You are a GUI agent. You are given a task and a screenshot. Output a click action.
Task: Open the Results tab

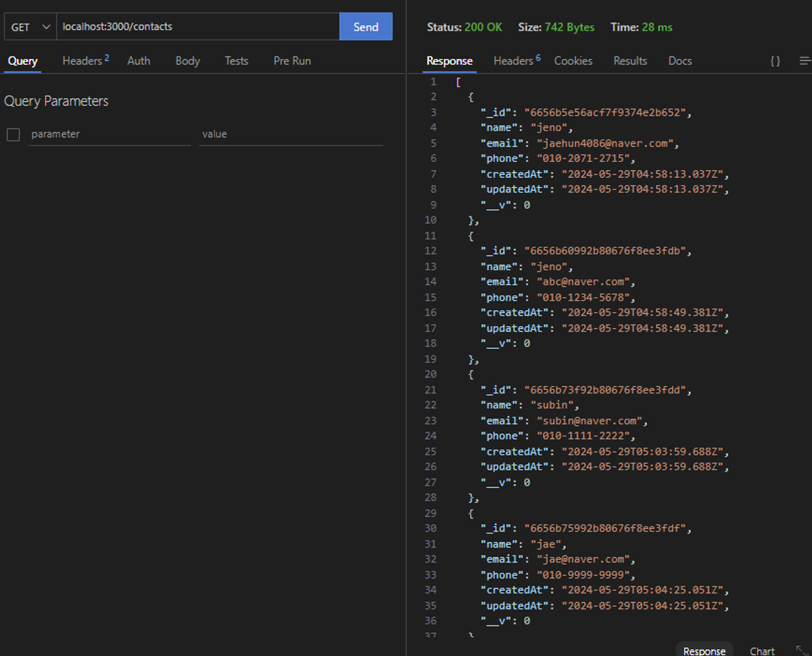(x=630, y=61)
